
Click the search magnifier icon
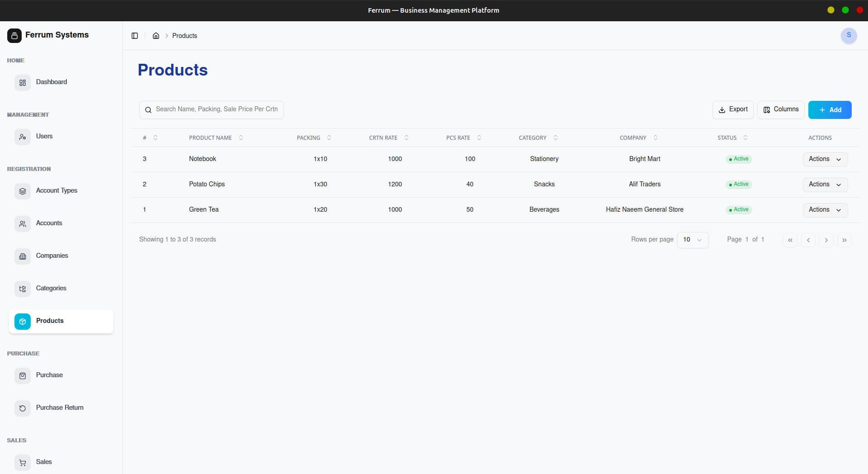148,110
